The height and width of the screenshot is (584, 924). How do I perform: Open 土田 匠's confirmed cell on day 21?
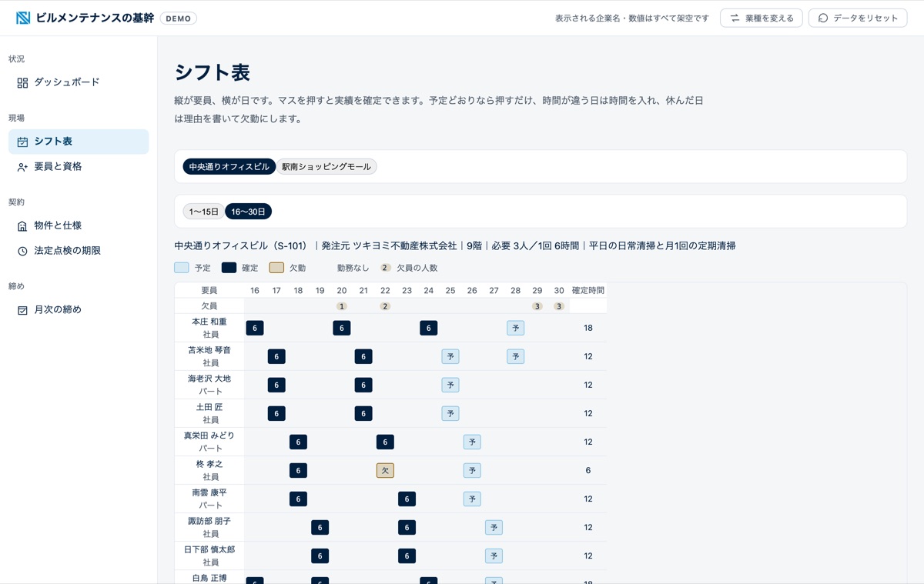(x=363, y=413)
